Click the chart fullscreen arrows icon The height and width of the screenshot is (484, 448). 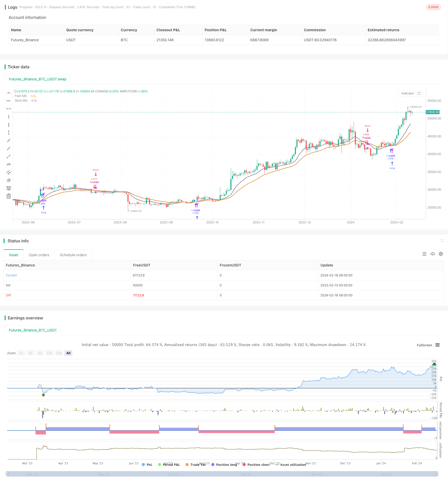click(x=419, y=93)
